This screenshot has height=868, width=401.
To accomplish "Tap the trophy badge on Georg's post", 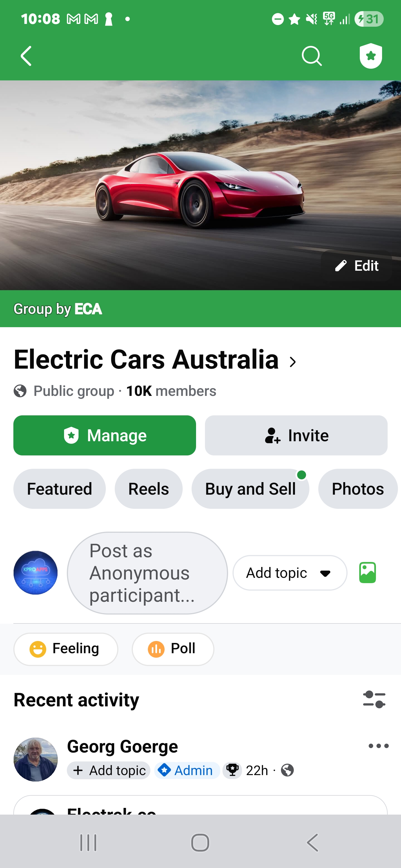I will tap(232, 770).
